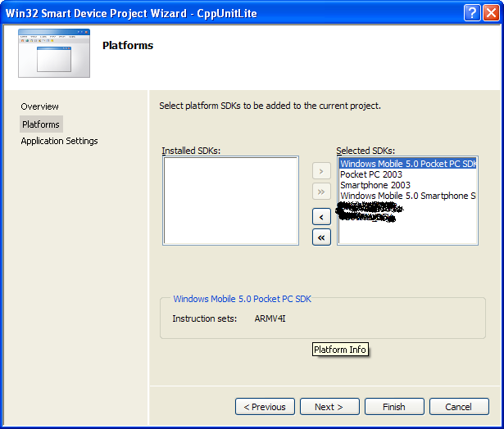The image size is (504, 429).
Task: Click the < Previous button
Action: 265,407
